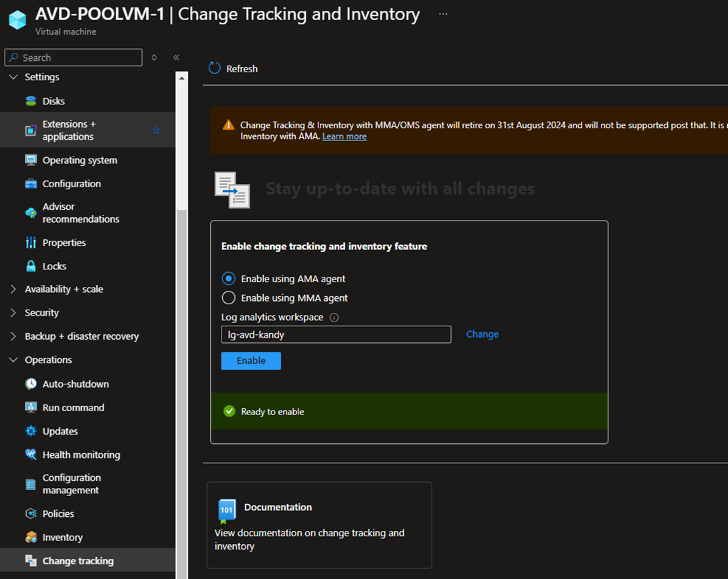Open the Documentation card

pyautogui.click(x=319, y=525)
